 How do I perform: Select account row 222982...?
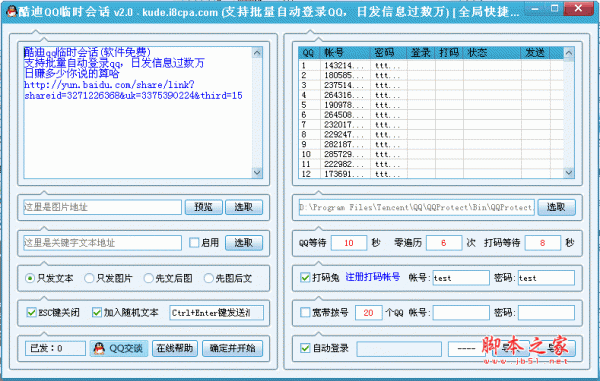tap(431, 164)
